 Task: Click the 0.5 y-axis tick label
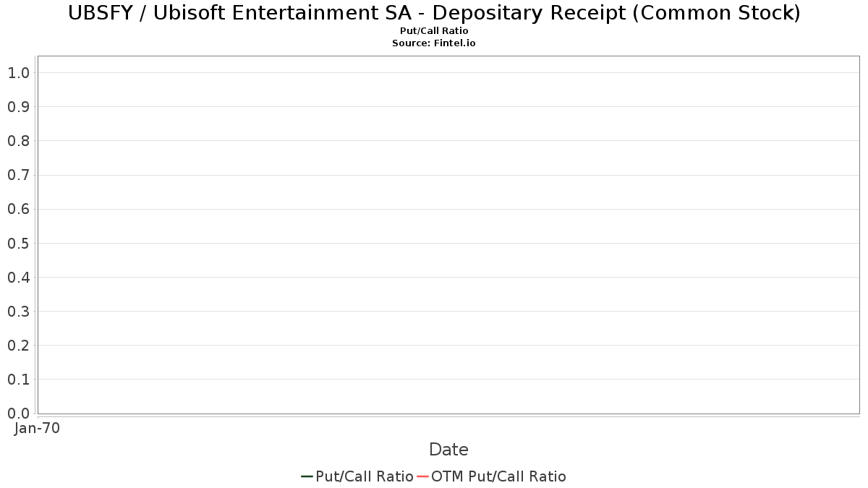coord(18,244)
